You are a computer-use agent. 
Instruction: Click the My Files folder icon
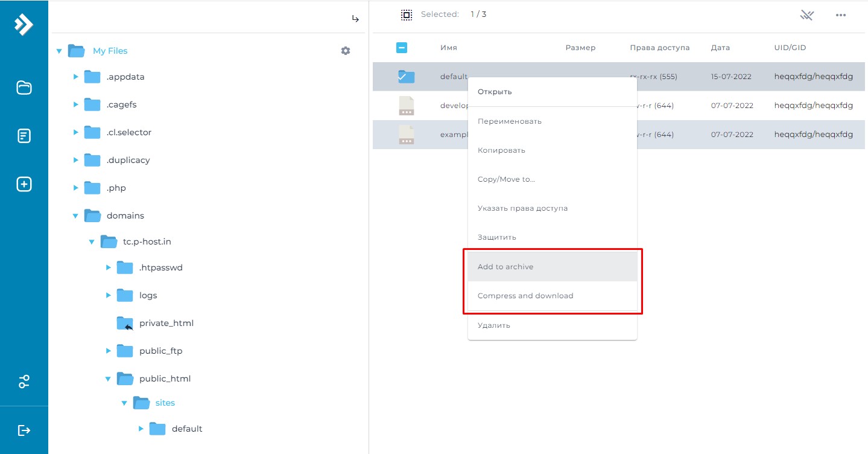76,51
